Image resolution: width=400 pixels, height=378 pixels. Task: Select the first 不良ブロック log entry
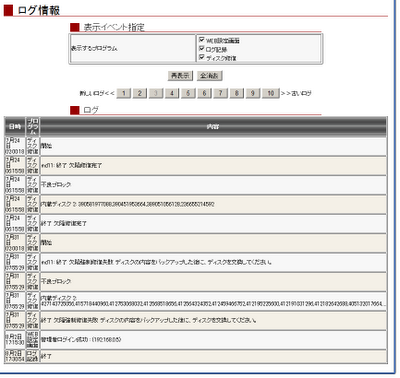[x=213, y=185]
